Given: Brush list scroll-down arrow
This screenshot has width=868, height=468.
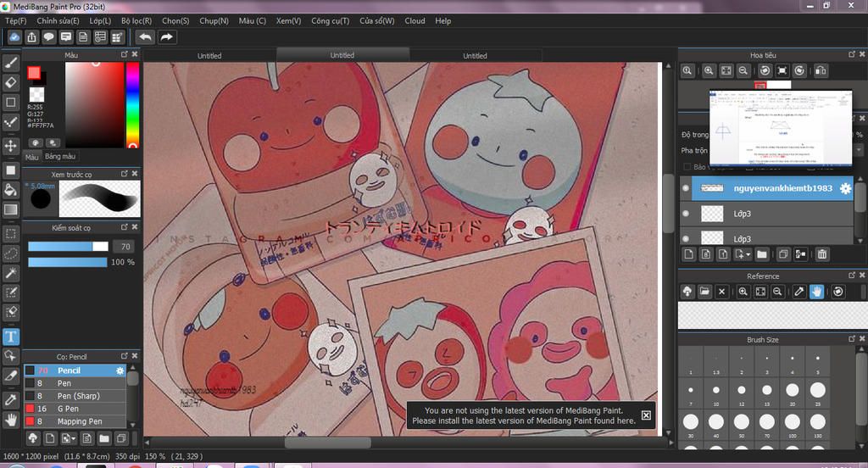Looking at the screenshot, I should point(132,425).
